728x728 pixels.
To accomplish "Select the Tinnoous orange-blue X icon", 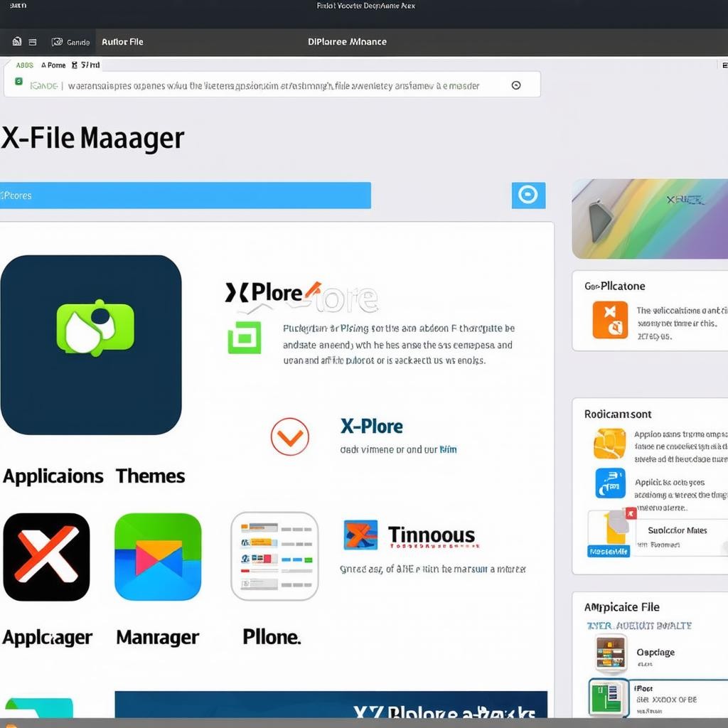I will pos(360,535).
